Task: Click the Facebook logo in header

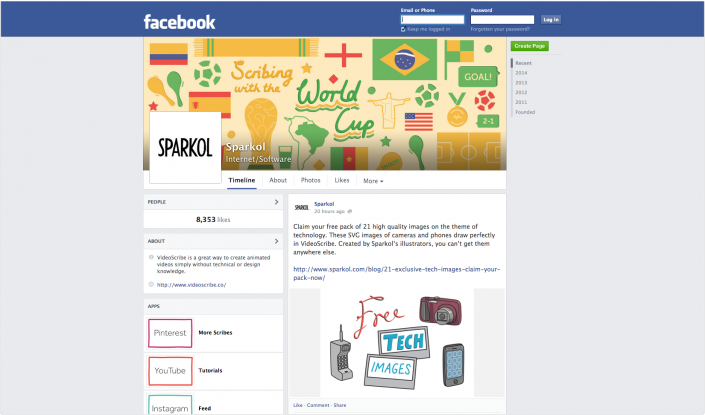Action: point(179,22)
